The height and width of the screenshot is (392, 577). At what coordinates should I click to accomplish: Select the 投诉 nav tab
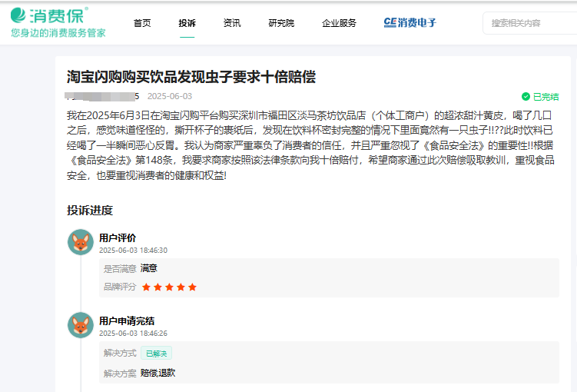pyautogui.click(x=187, y=23)
